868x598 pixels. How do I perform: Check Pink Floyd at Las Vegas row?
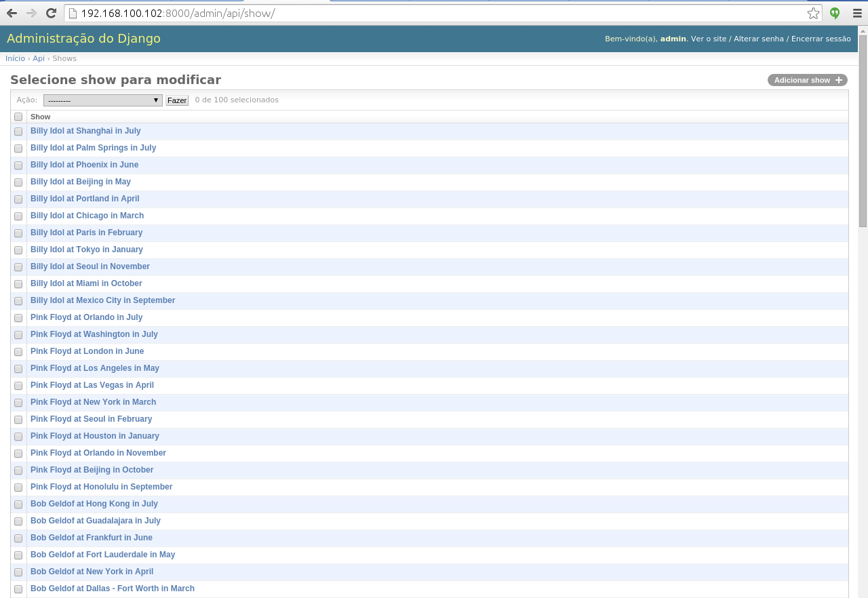[x=18, y=386]
